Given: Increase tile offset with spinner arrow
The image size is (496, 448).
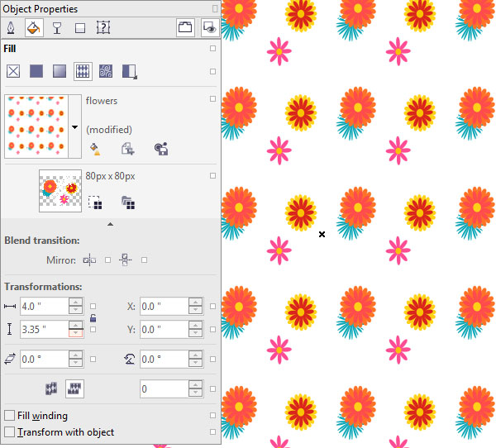Looking at the screenshot, I should point(195,384).
